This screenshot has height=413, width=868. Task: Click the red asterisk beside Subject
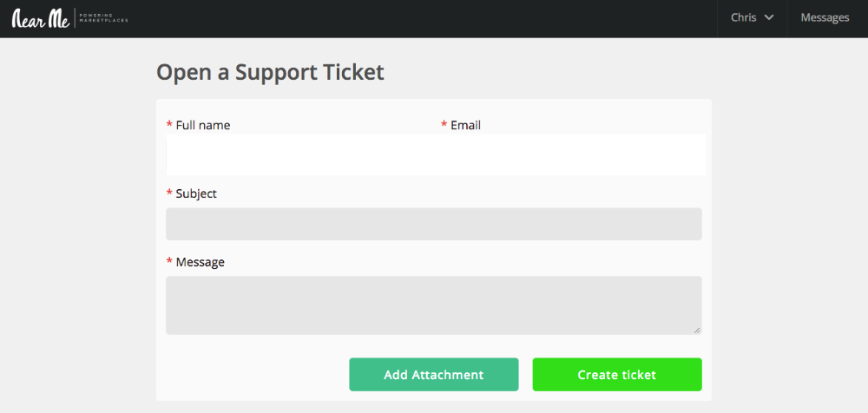click(169, 193)
